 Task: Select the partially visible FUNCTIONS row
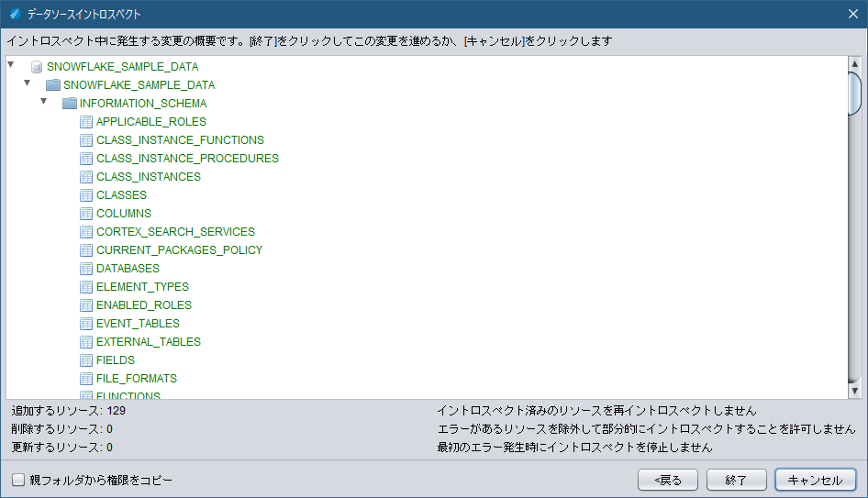(x=128, y=395)
